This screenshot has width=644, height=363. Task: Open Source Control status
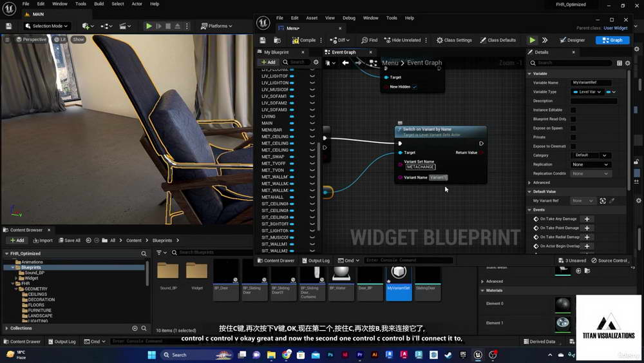tap(609, 260)
